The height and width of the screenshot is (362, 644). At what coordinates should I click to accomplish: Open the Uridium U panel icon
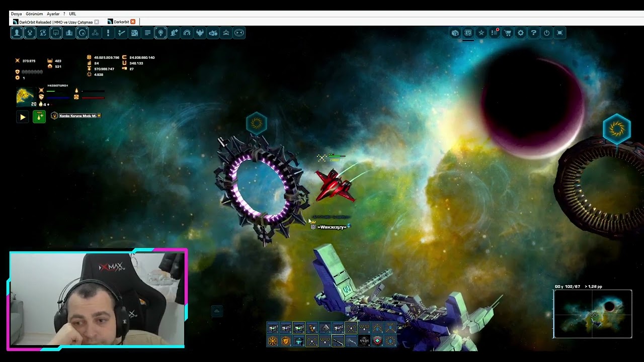coord(468,33)
